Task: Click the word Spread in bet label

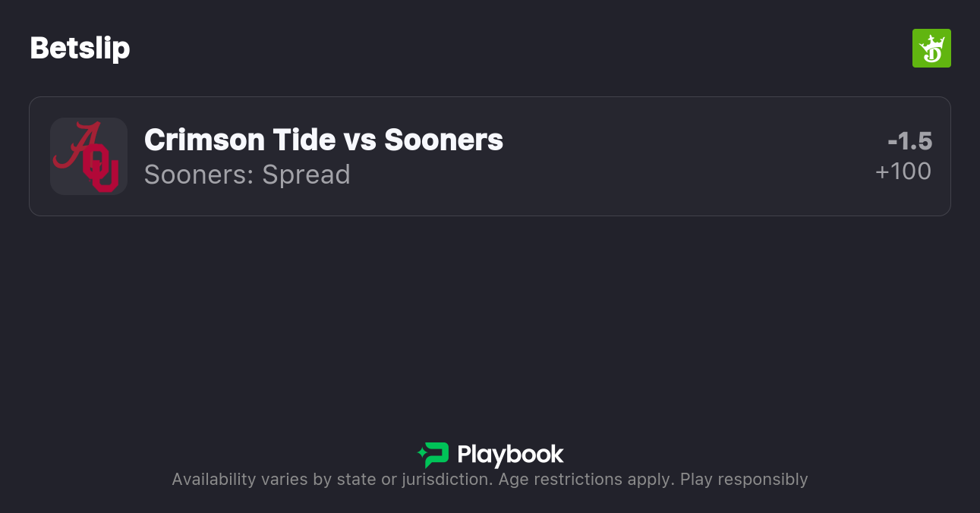Action: [x=306, y=175]
